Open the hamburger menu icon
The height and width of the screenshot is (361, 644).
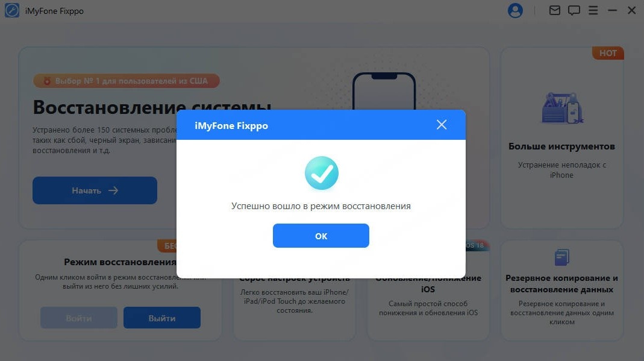[x=593, y=10]
